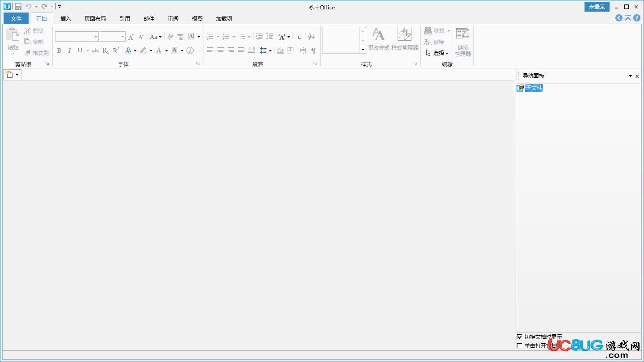644x362 pixels.
Task: Click the Save icon in quick access toolbar
Action: pyautogui.click(x=18, y=7)
